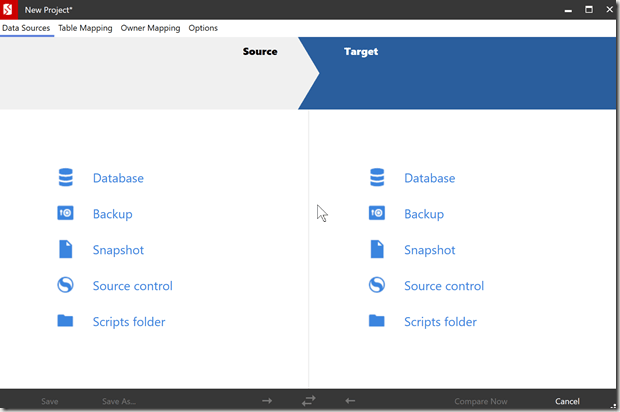This screenshot has width=620, height=412.
Task: Click the Source Database cylinder icon
Action: click(66, 178)
